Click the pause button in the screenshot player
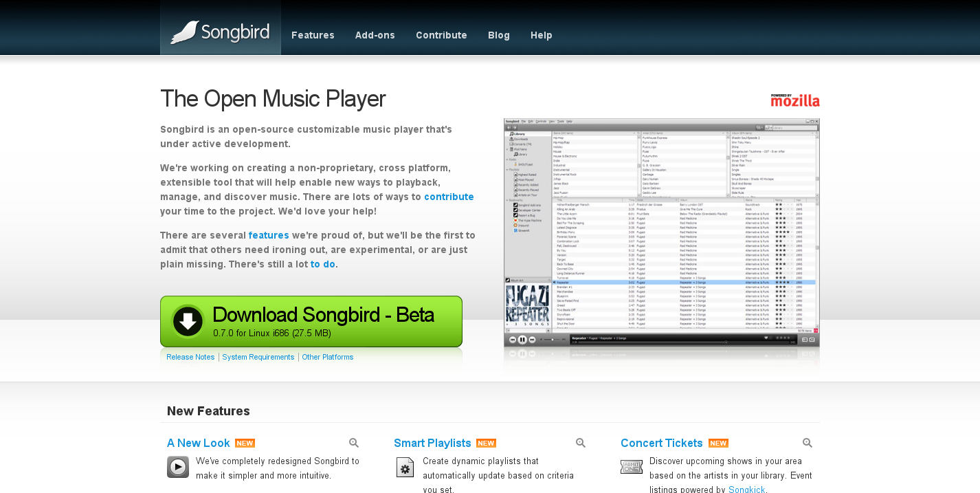The image size is (980, 493). click(522, 340)
